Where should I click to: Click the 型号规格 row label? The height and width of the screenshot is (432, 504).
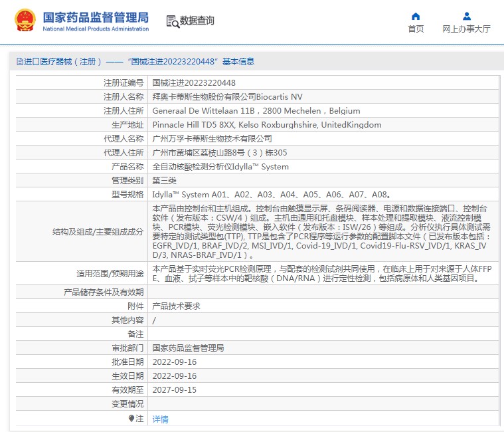(127, 195)
